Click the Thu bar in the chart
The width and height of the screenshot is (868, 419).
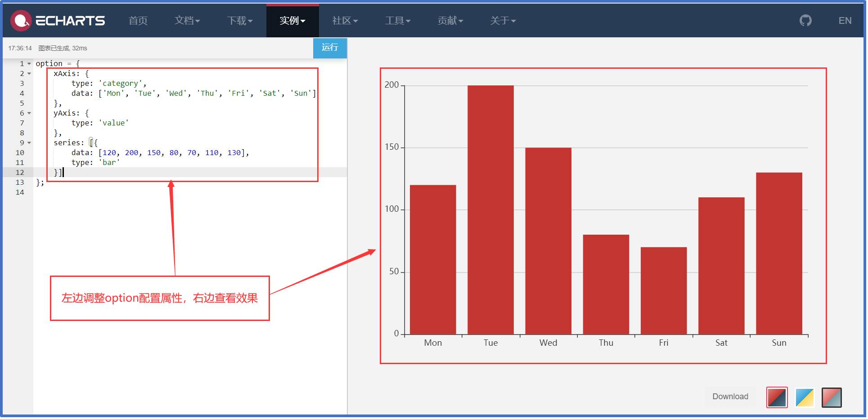[606, 285]
